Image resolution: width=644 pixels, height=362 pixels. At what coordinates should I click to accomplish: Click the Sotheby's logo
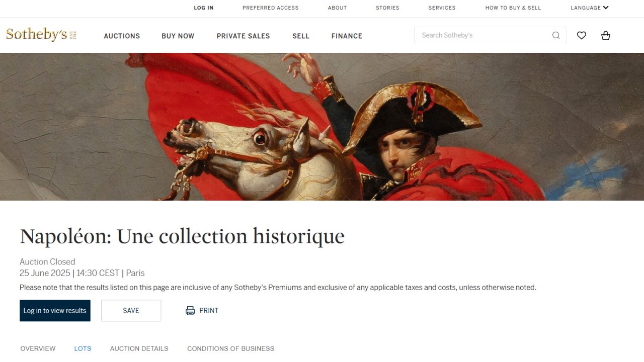tap(41, 35)
